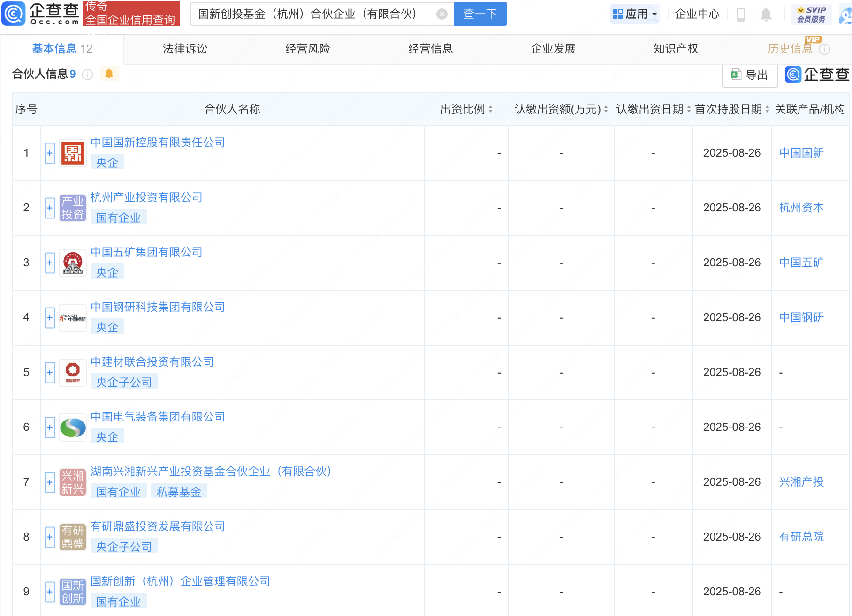Click the SVIP member service badge
The width and height of the screenshot is (852, 616).
[811, 14]
